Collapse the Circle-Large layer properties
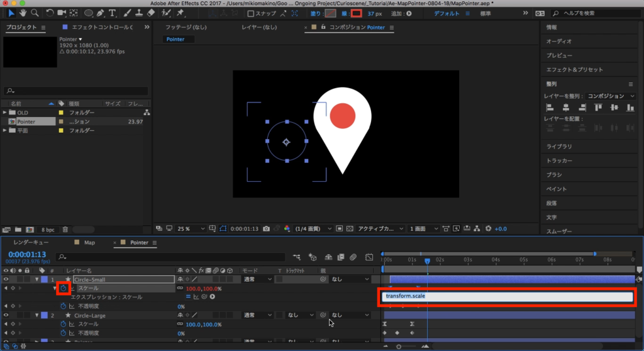 click(37, 315)
